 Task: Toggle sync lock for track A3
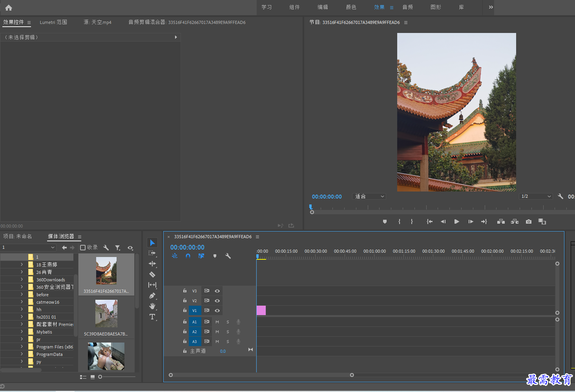[x=206, y=341]
